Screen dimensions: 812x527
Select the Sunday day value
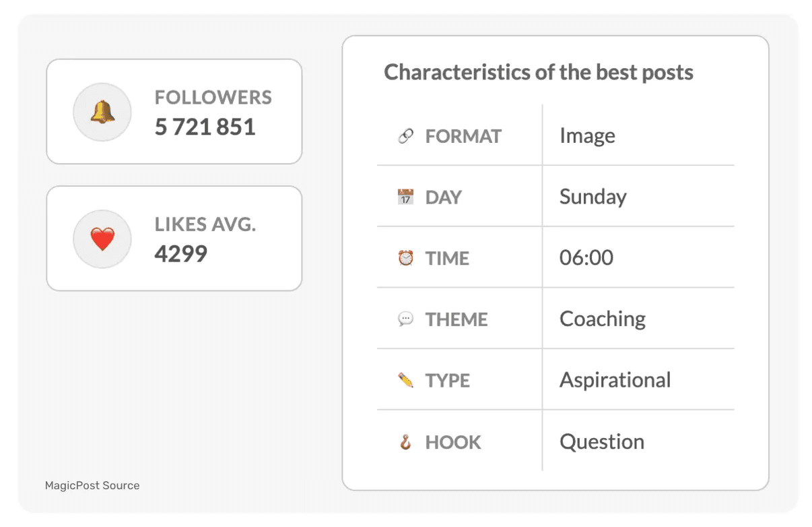coord(593,197)
